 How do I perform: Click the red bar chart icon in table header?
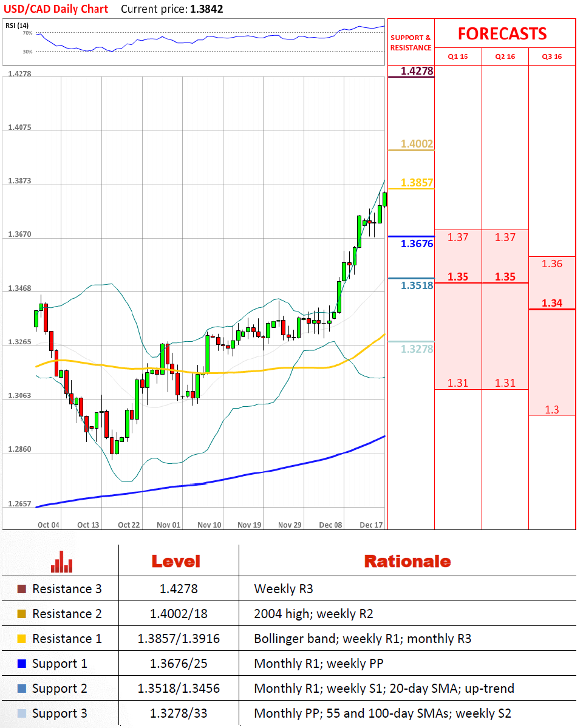pos(61,562)
